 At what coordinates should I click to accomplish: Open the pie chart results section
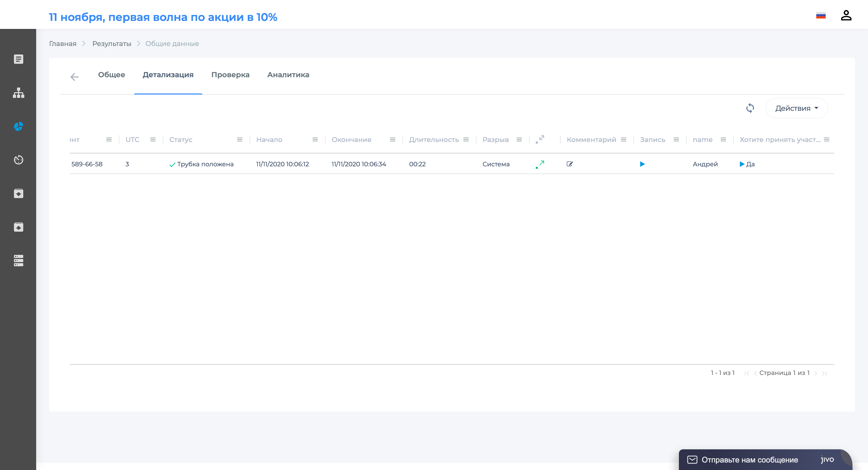point(19,127)
